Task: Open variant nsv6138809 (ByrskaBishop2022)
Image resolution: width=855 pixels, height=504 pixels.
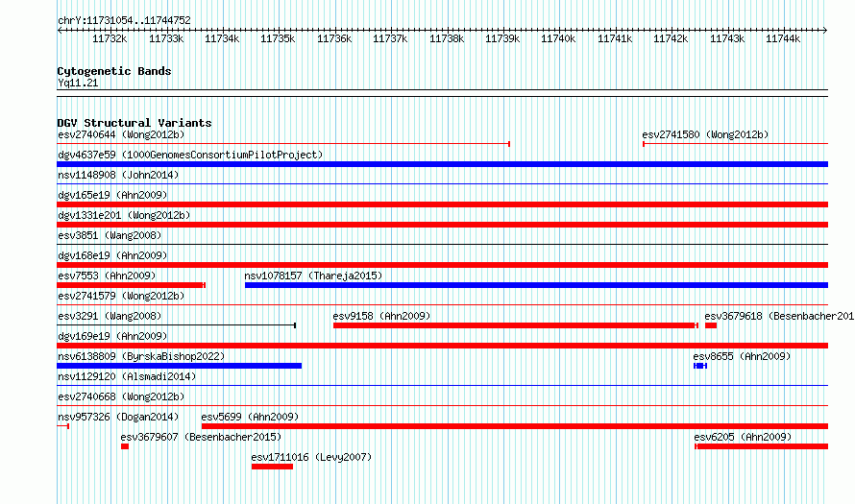Action: [141, 356]
